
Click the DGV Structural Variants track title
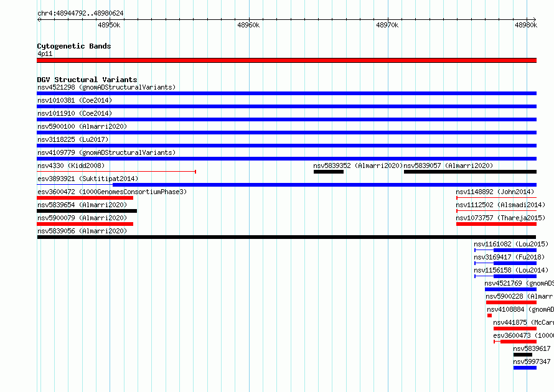[x=87, y=80]
